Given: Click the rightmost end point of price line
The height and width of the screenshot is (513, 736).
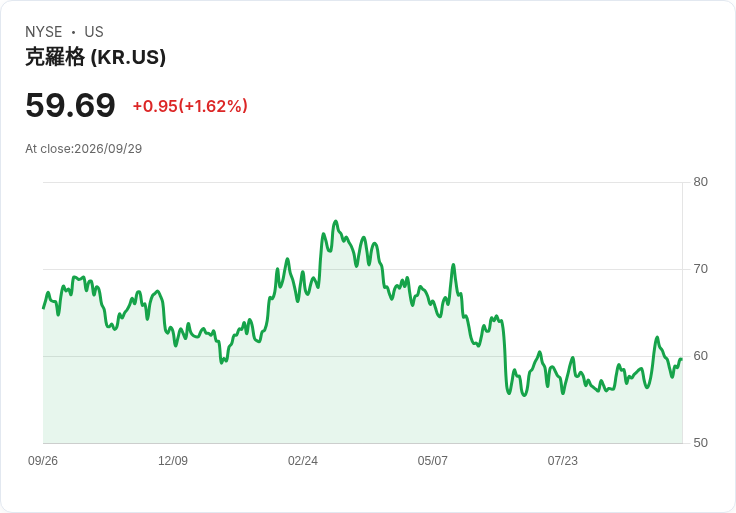Looking at the screenshot, I should pyautogui.click(x=681, y=360).
